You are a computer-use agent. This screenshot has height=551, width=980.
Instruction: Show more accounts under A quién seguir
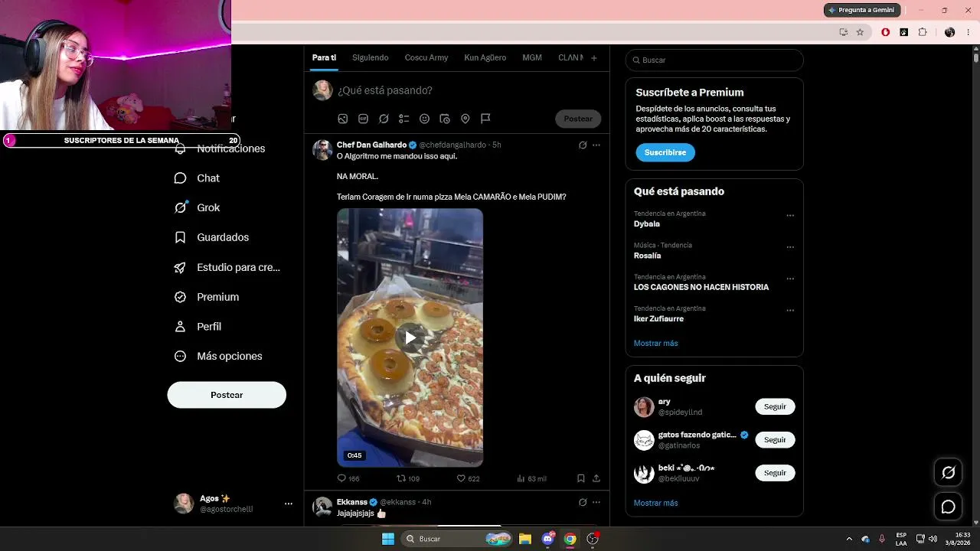click(x=656, y=503)
